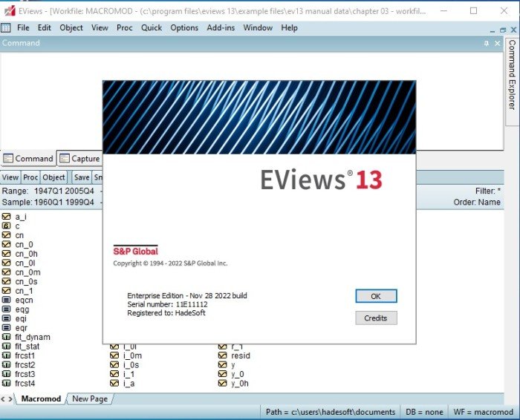This screenshot has height=420, width=520.
Task: Select table icon for frcst3
Action: pos(6,374)
